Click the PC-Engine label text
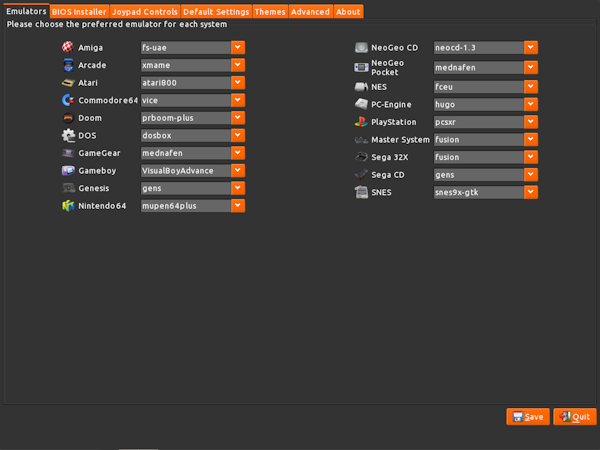Screen dimensions: 600x450 (x=391, y=104)
